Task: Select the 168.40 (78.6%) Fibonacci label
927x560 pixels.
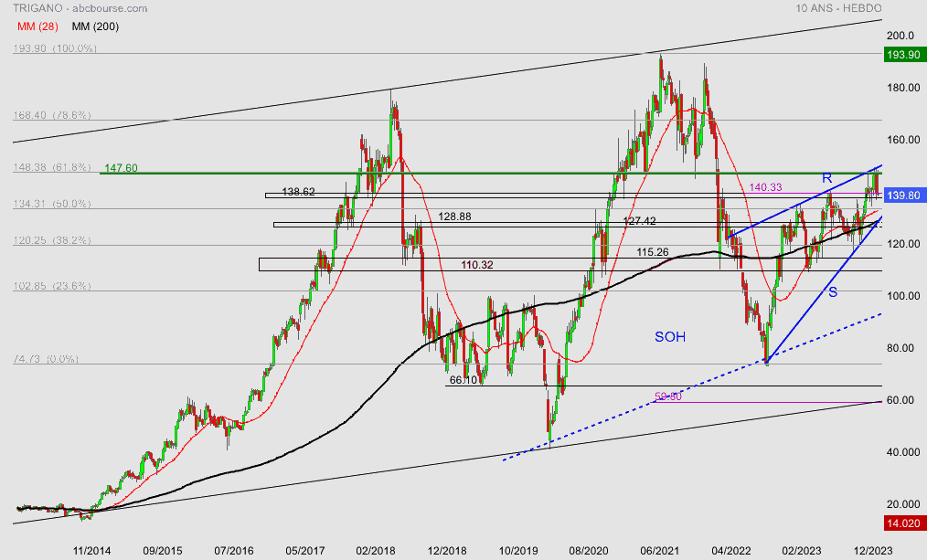Action: tap(52, 114)
